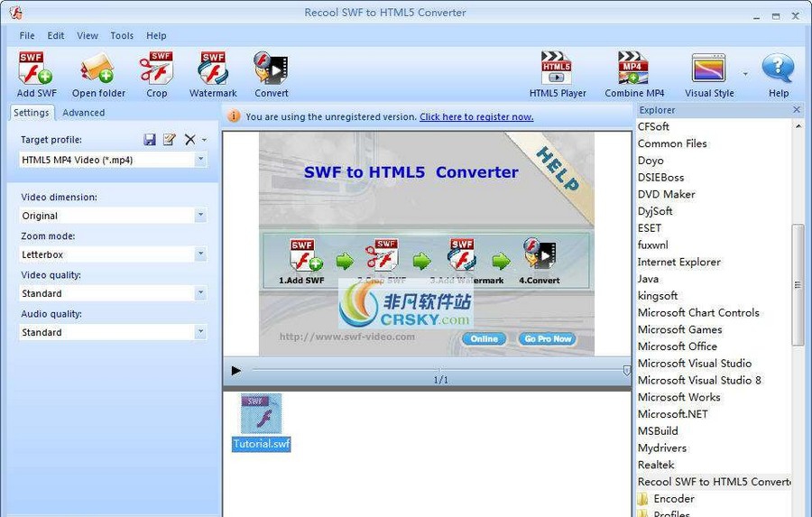Switch to the Advanced tab

(x=83, y=113)
